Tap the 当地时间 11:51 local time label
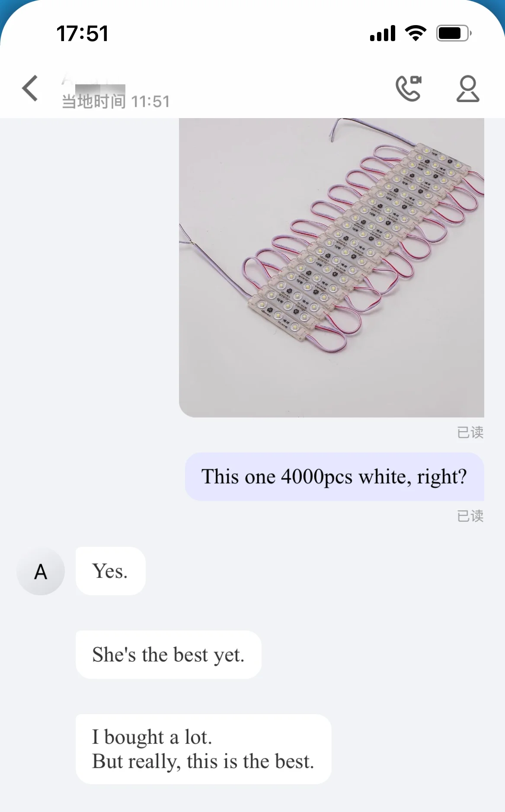This screenshot has height=812, width=505. (115, 102)
